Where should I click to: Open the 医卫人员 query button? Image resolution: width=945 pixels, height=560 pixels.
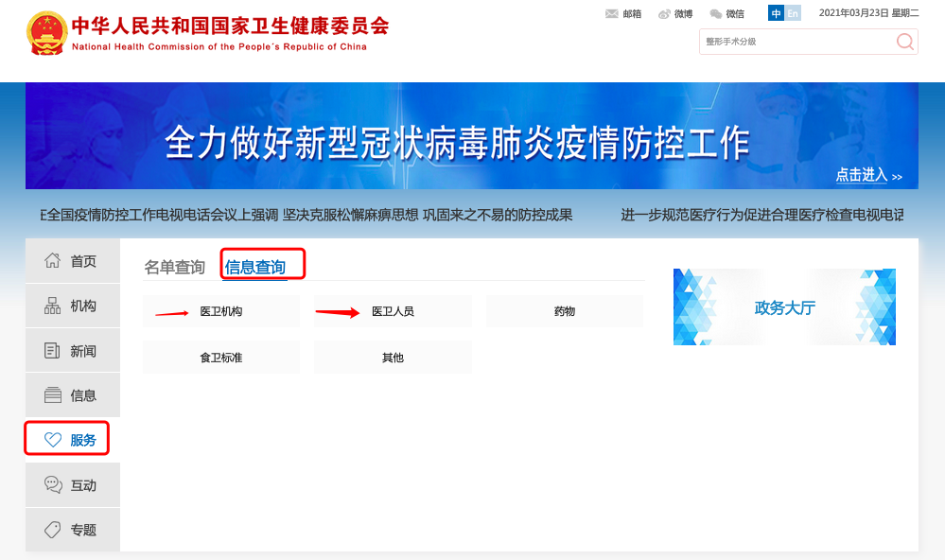(x=393, y=311)
